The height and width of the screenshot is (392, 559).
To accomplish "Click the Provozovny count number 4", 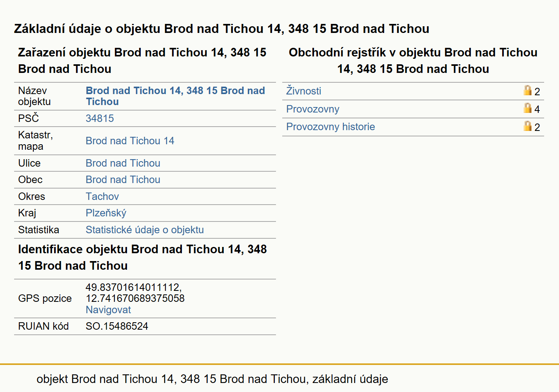I will tap(537, 109).
